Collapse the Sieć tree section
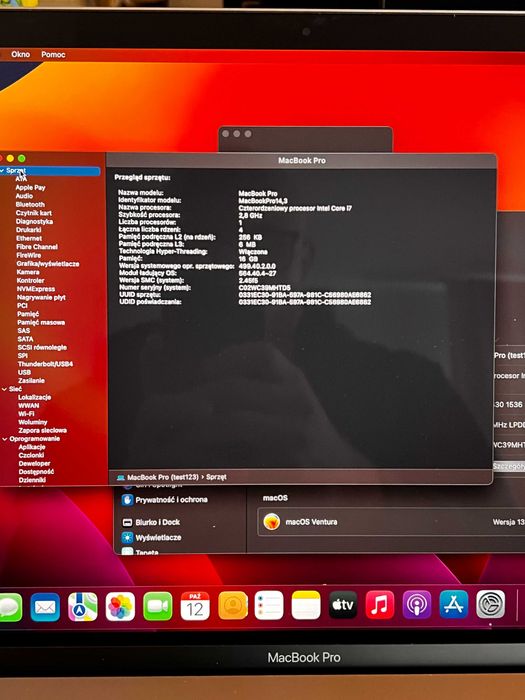The height and width of the screenshot is (700, 525). pyautogui.click(x=4, y=389)
